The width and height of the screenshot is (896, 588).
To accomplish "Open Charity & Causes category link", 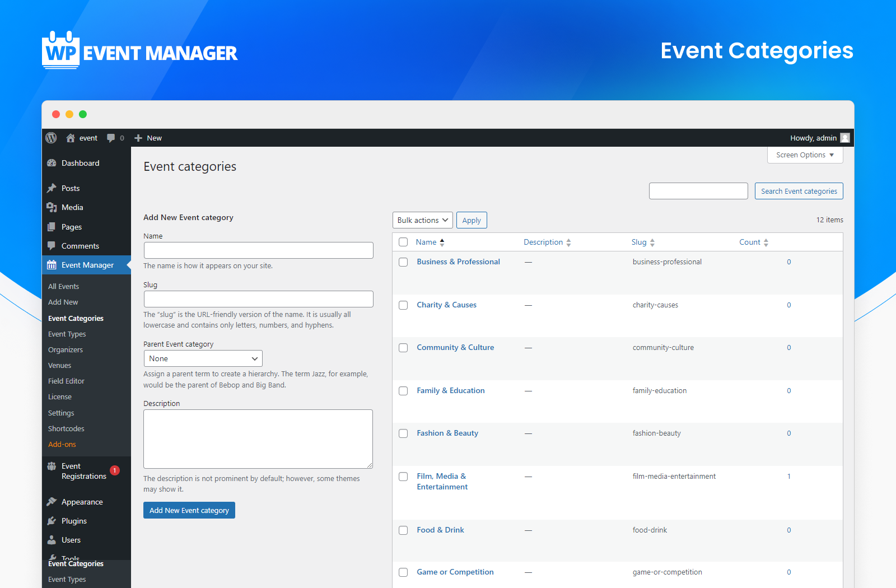I will [446, 305].
